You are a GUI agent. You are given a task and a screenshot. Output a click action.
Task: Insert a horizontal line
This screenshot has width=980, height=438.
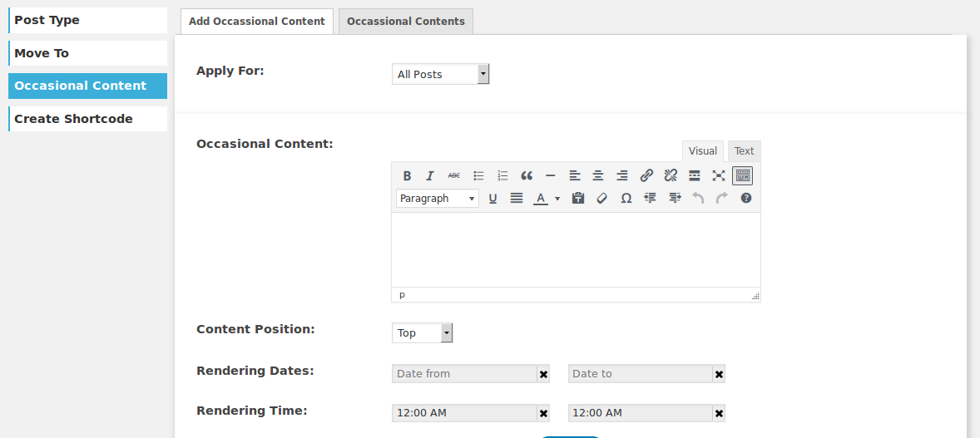point(551,175)
